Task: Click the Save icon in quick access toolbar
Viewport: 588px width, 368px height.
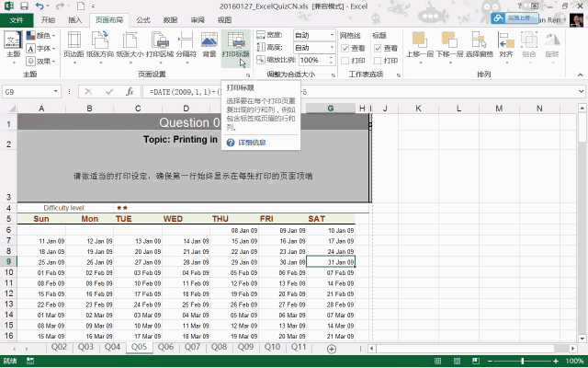Action: [x=24, y=6]
